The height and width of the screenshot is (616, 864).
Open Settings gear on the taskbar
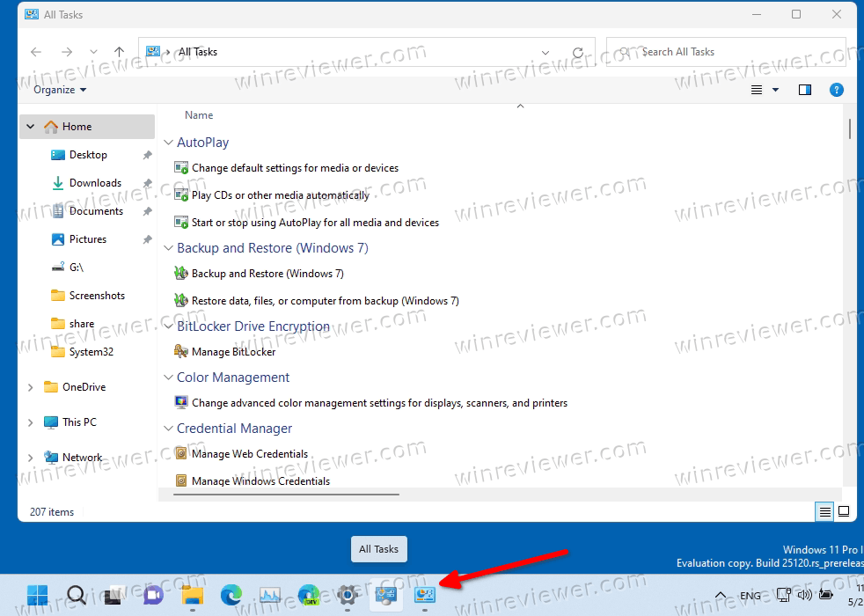click(x=348, y=595)
